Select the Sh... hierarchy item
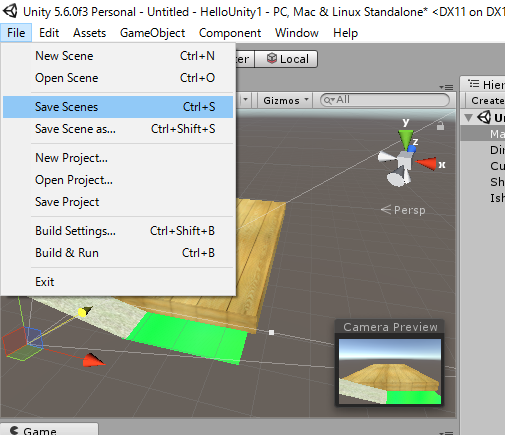This screenshot has height=435, width=505. [x=483, y=182]
